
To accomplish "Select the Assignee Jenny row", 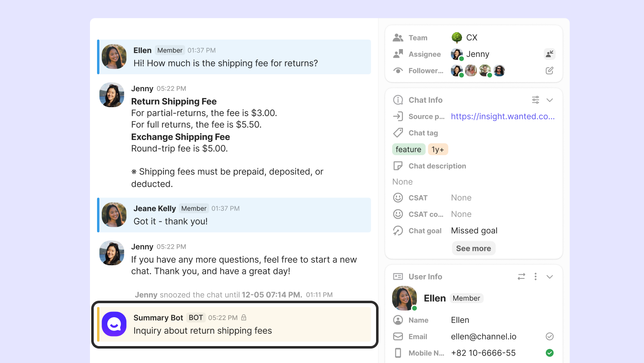I will (x=477, y=54).
